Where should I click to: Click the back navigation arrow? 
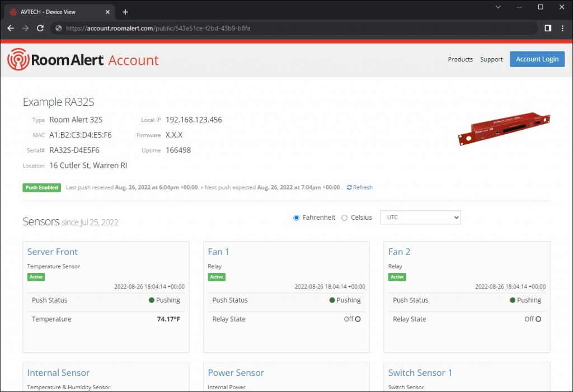[x=10, y=28]
